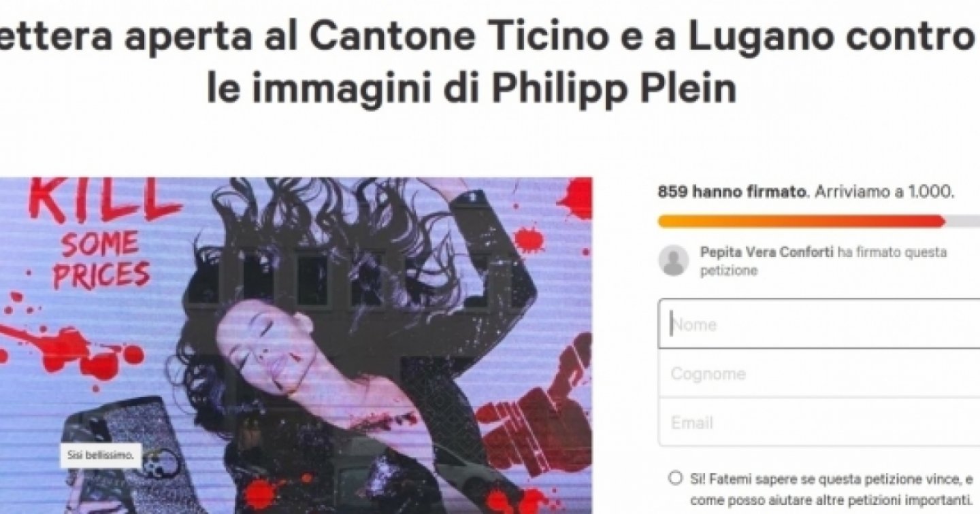Screen dimensions: 980x514
Task: Click the woman's face in the petition image
Action: coord(263,352)
